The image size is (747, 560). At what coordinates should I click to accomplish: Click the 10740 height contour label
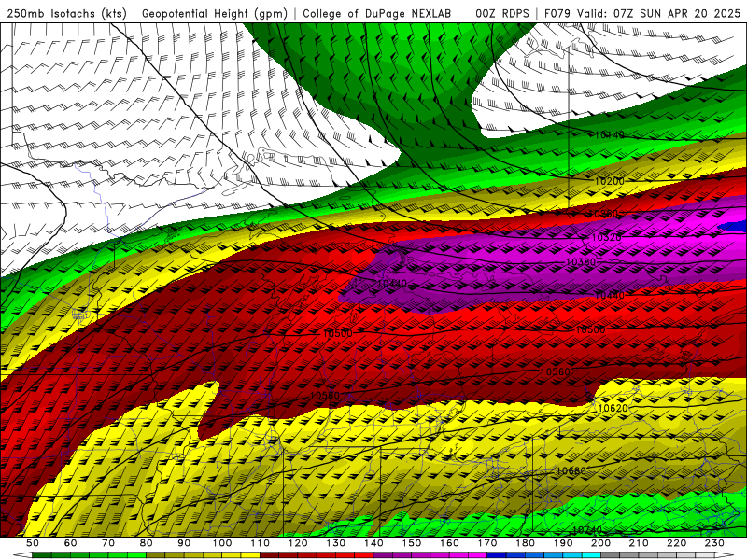(587, 530)
